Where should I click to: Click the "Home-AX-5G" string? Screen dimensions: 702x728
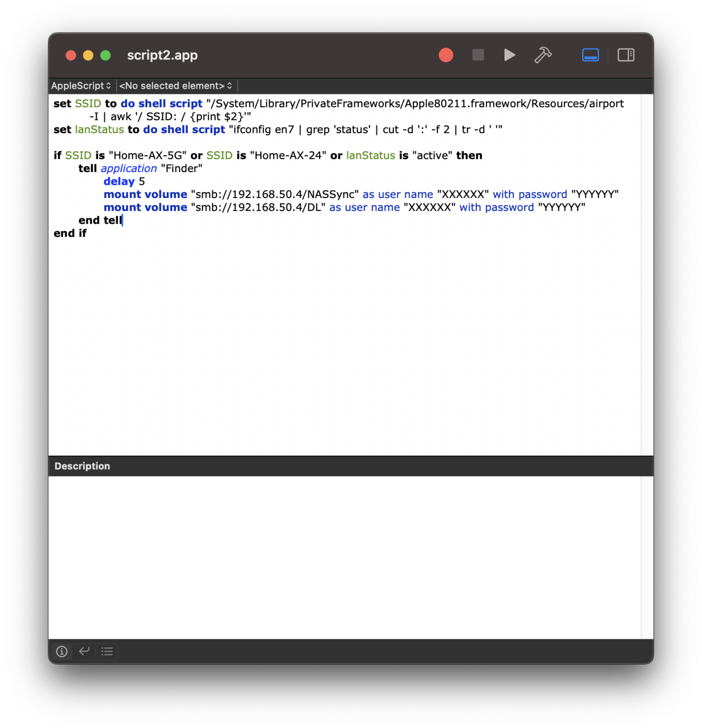click(x=147, y=155)
